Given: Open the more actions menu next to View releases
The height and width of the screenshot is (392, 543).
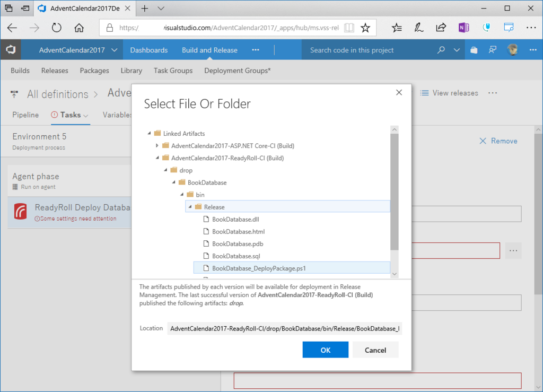Looking at the screenshot, I should (x=493, y=93).
